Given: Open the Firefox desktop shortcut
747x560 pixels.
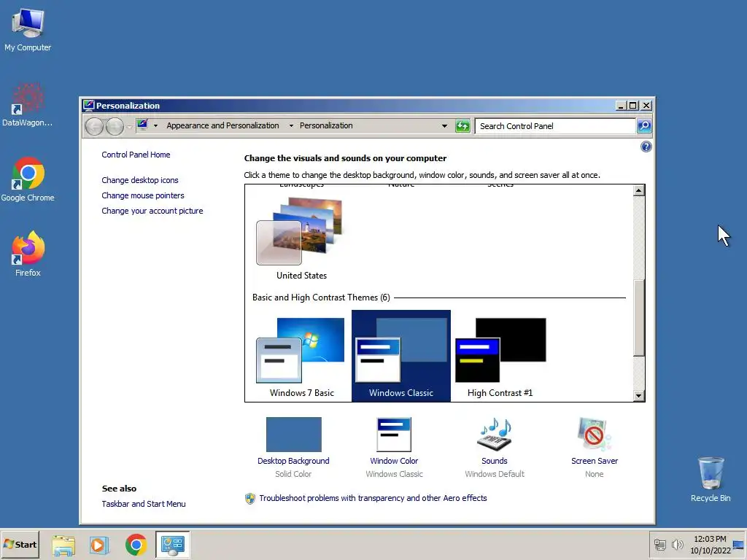Looking at the screenshot, I should pyautogui.click(x=28, y=254).
